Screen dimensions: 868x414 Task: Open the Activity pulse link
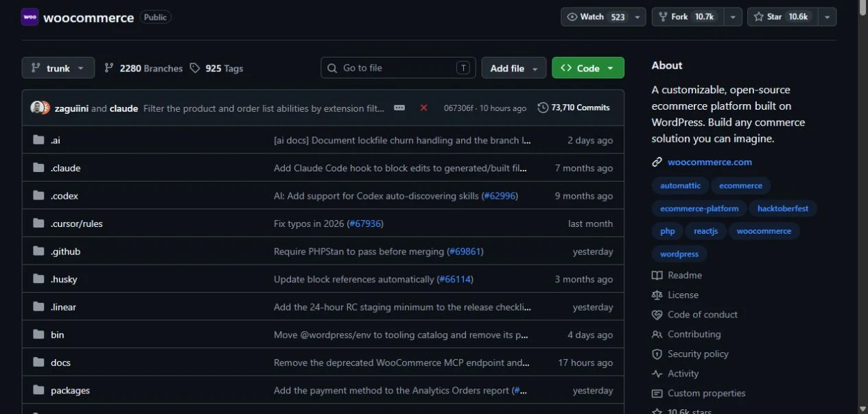(675, 374)
